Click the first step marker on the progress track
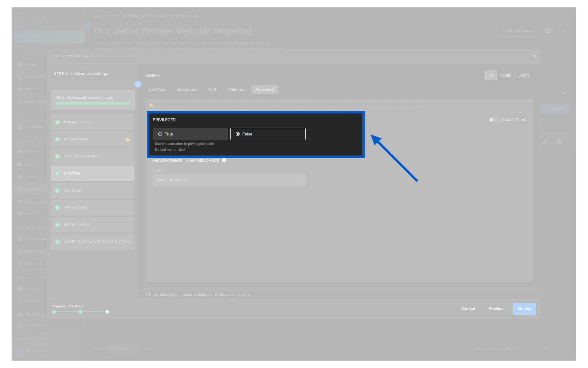 point(54,312)
